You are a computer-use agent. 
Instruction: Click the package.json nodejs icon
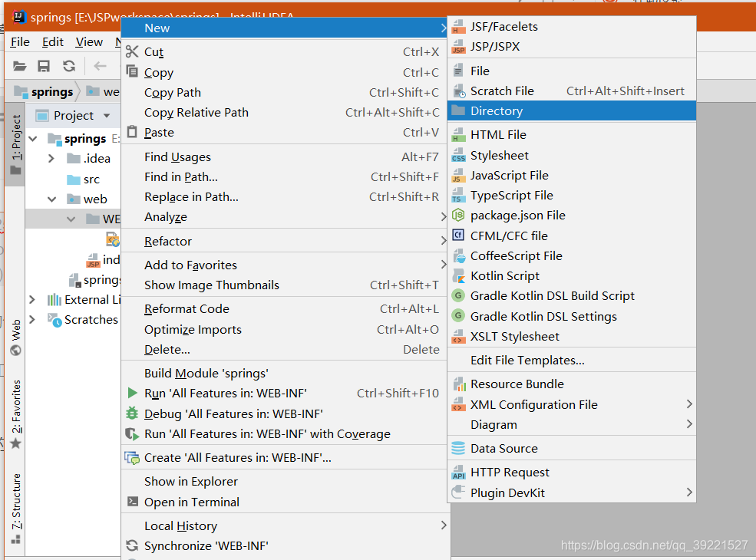458,215
